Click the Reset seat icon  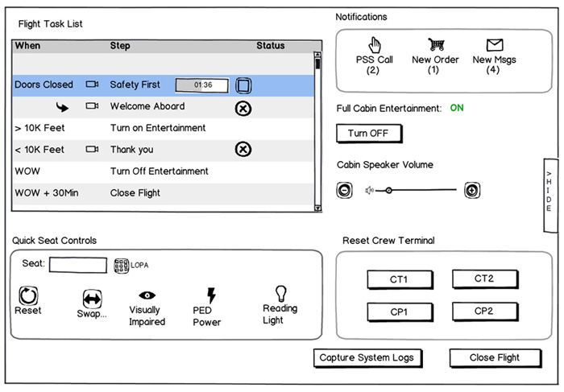[x=28, y=295]
